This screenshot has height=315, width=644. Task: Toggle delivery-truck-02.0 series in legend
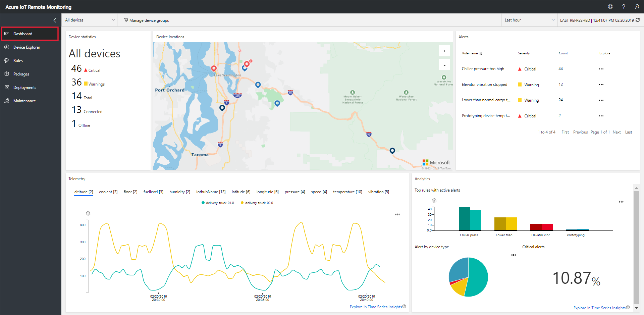pos(257,203)
